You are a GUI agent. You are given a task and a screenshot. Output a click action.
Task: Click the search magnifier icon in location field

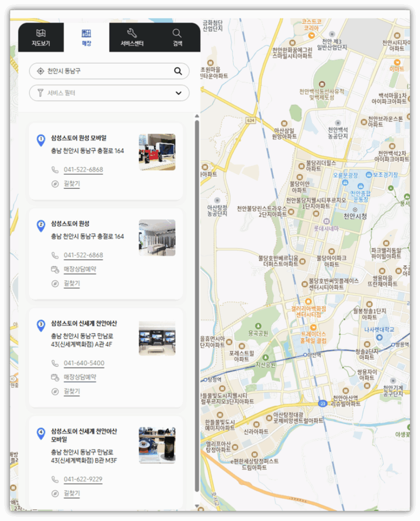[178, 71]
